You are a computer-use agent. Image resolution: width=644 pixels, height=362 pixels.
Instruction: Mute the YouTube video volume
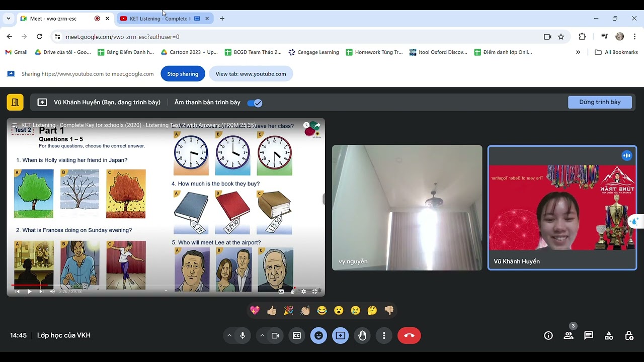52,291
